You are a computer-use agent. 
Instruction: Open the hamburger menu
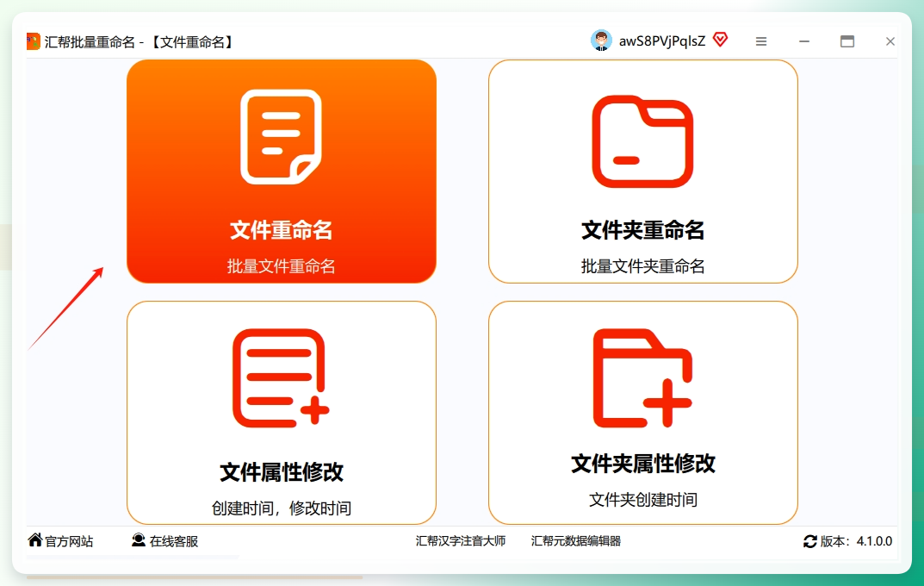point(761,41)
